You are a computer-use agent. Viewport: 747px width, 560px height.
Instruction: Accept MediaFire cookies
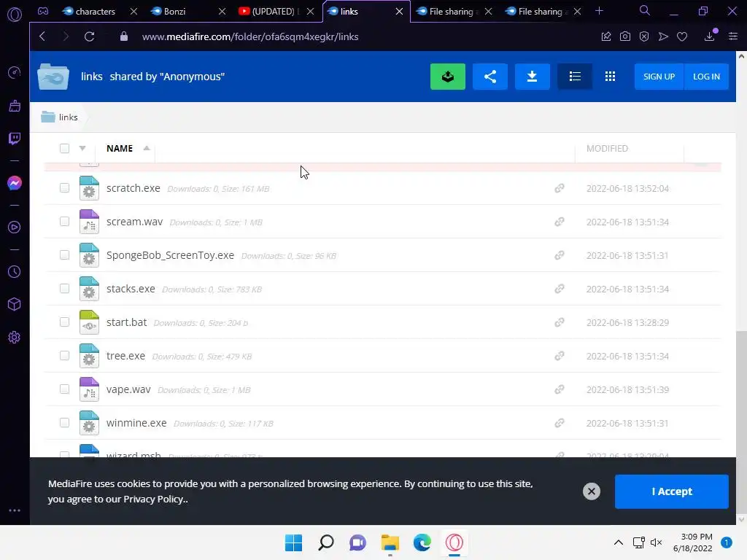[x=672, y=491]
